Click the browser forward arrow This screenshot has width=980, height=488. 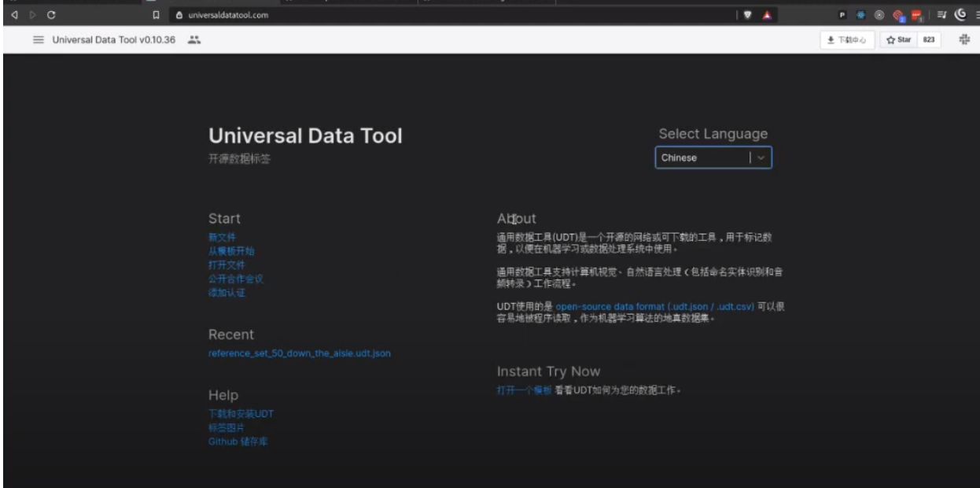tap(32, 14)
